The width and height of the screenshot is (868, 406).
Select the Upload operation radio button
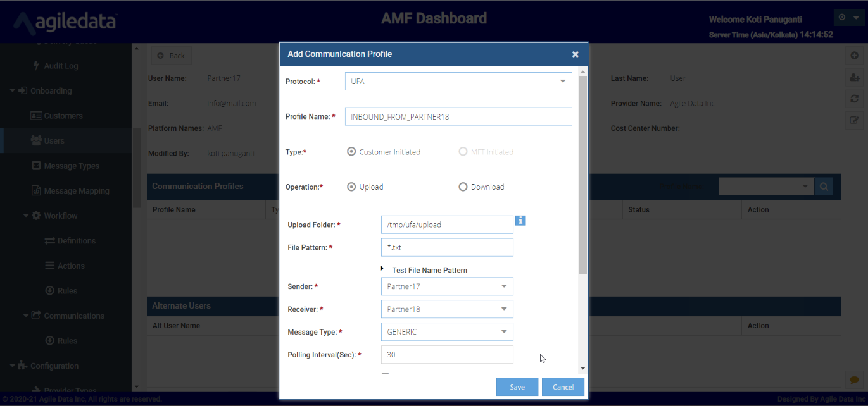coord(351,187)
